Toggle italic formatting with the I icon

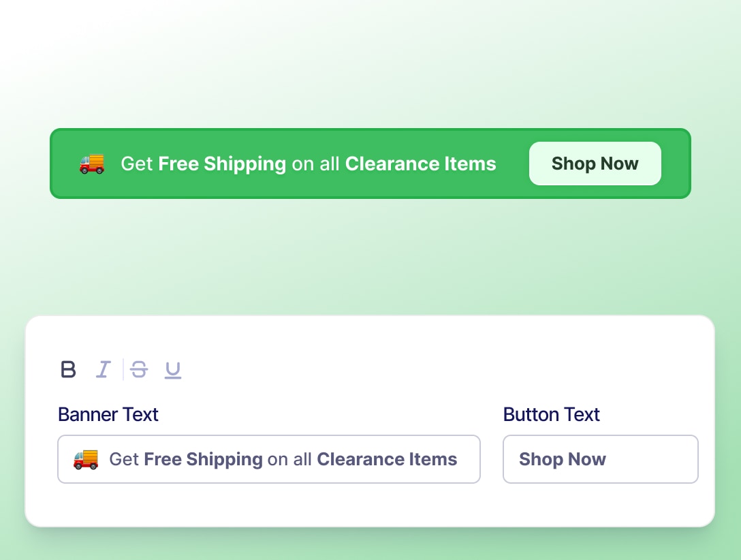click(x=103, y=369)
